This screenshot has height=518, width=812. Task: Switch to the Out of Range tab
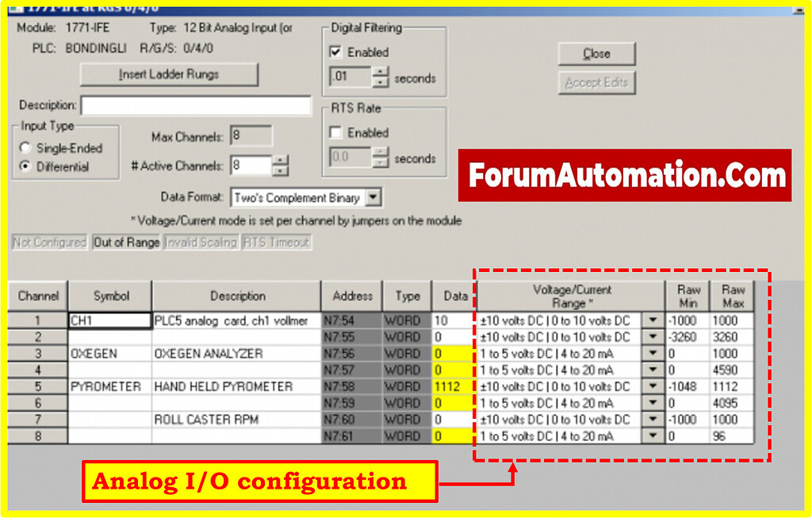point(126,242)
